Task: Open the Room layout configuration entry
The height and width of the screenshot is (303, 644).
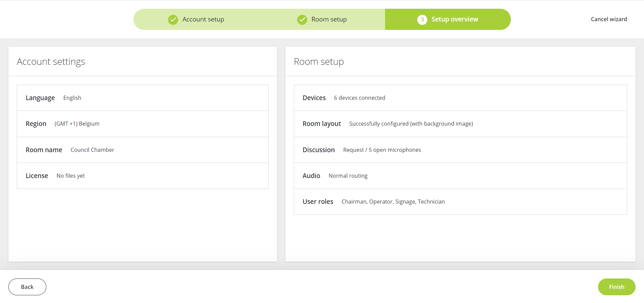Action: coord(460,124)
